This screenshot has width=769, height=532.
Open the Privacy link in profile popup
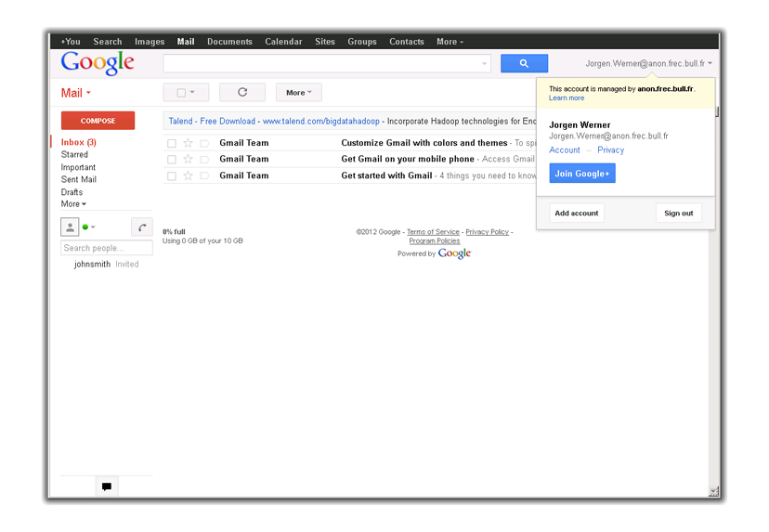610,150
